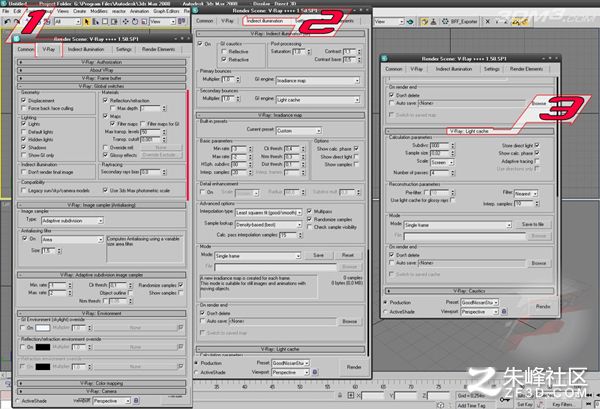This screenshot has height=409, width=600.
Task: Open Primary bounces GI engine dropdown
Action: click(x=318, y=80)
